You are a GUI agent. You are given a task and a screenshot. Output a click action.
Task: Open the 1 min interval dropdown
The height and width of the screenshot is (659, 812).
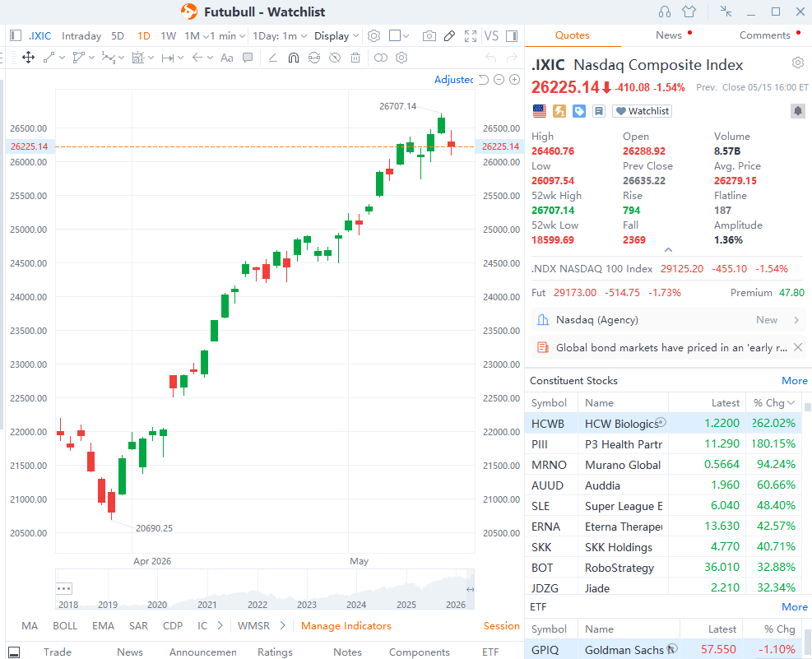[227, 35]
